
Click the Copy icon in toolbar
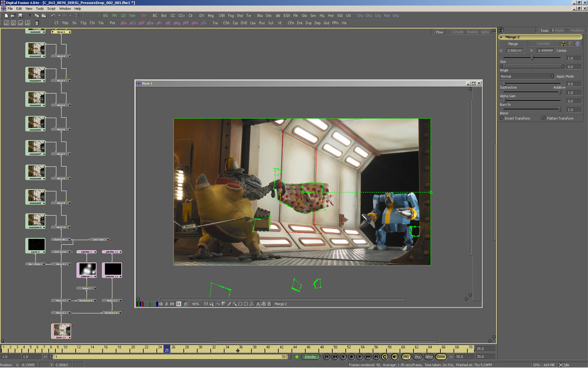tap(37, 16)
